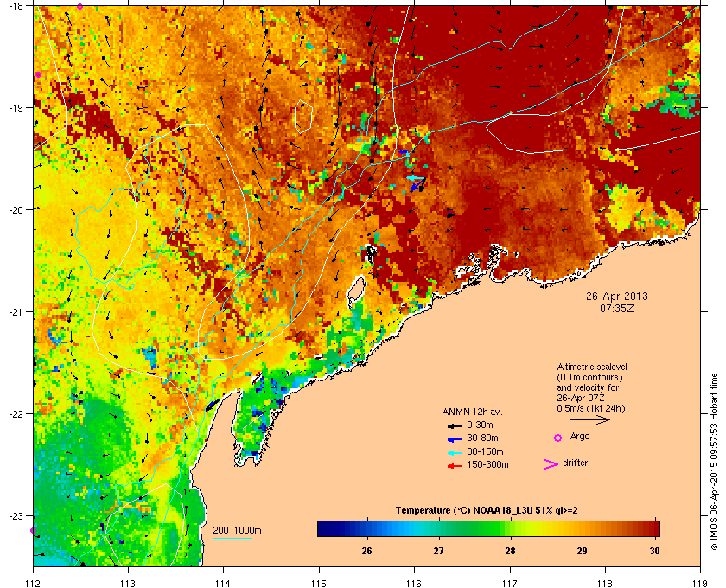Click the cyan 80-150m legend arrow
This screenshot has width=726, height=588.
click(x=455, y=453)
